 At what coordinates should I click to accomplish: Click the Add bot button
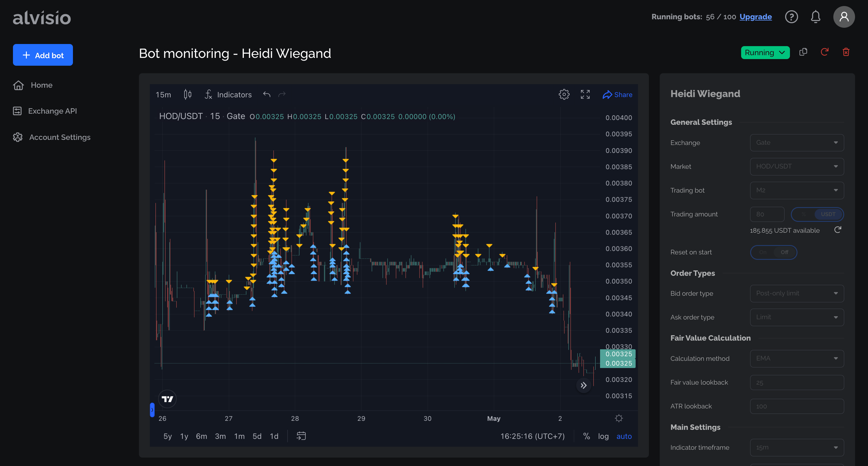(43, 55)
